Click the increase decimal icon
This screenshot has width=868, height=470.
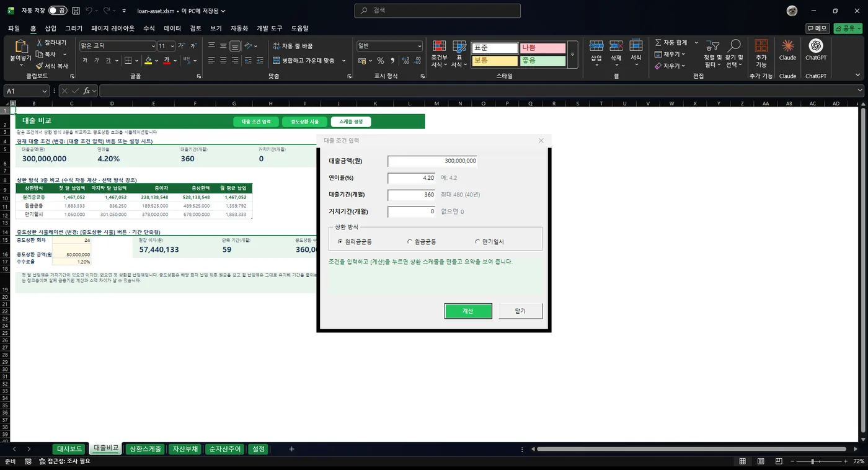tap(405, 61)
